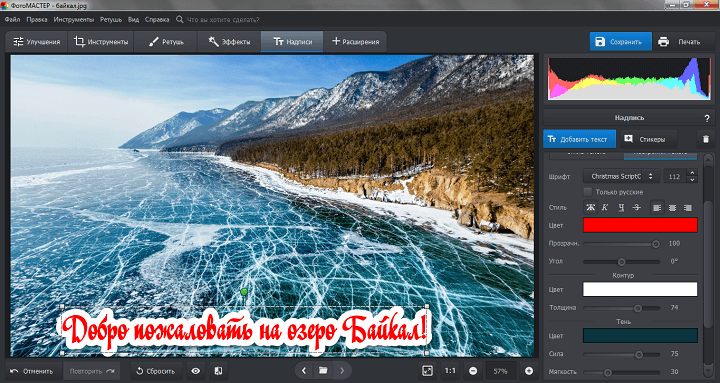The width and height of the screenshot is (720, 383).
Task: Open the red text color swatch
Action: pyautogui.click(x=640, y=225)
